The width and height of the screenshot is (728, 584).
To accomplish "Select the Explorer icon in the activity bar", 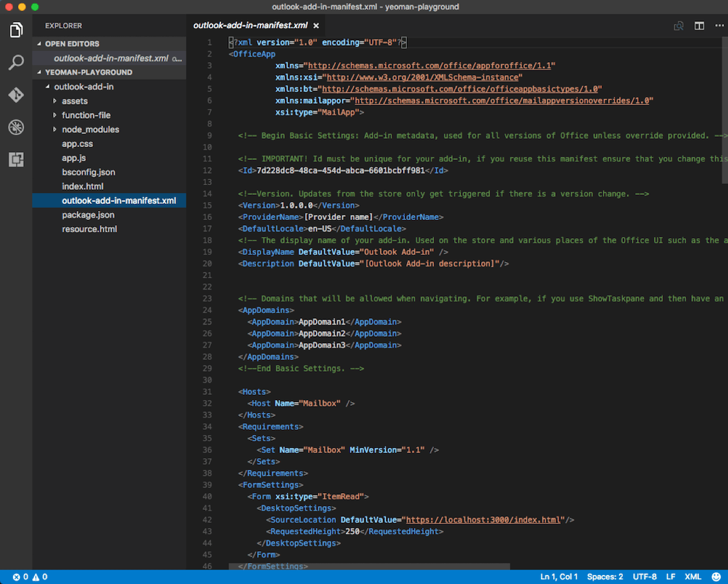I will [15, 30].
